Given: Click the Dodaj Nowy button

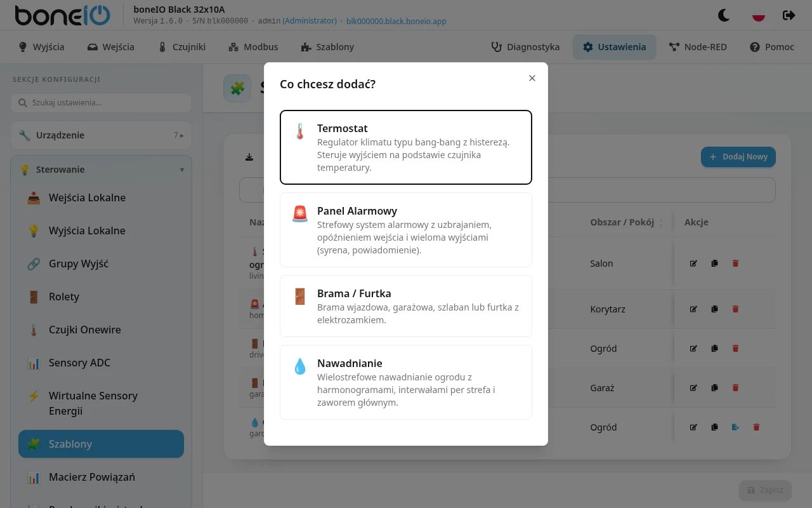Looking at the screenshot, I should 738,157.
